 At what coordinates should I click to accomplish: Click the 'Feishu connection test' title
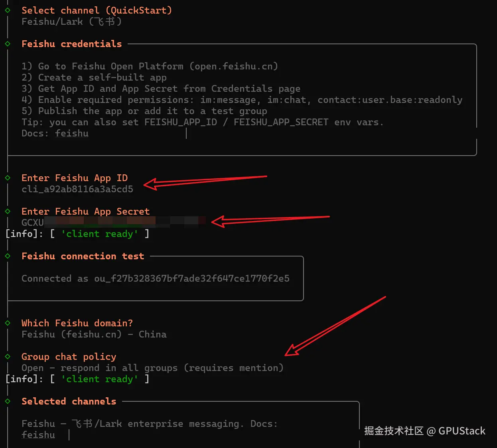coord(83,256)
